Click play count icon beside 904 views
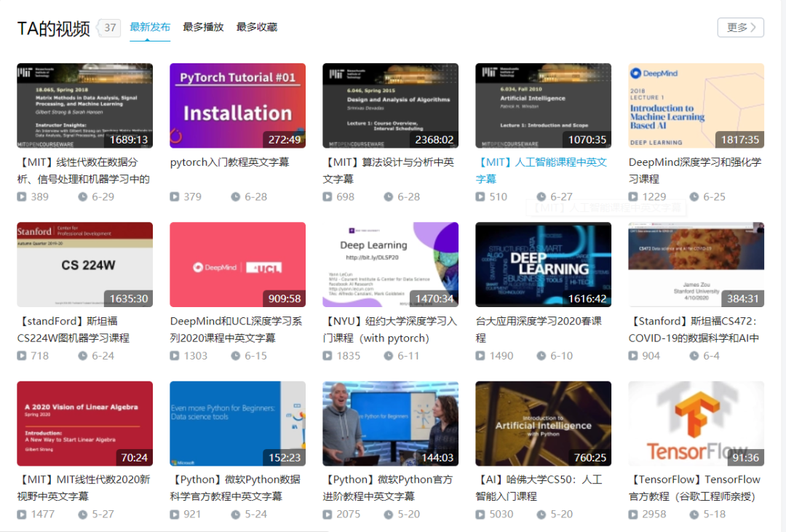This screenshot has height=532, width=786. (x=633, y=355)
